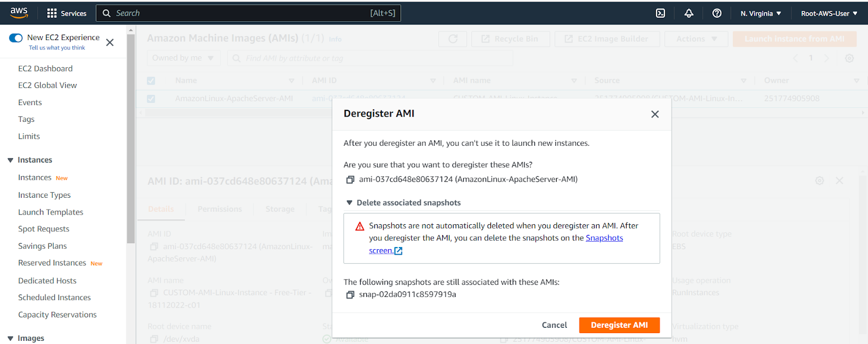Click Launch instance from AMI button
The image size is (868, 344).
click(x=794, y=39)
